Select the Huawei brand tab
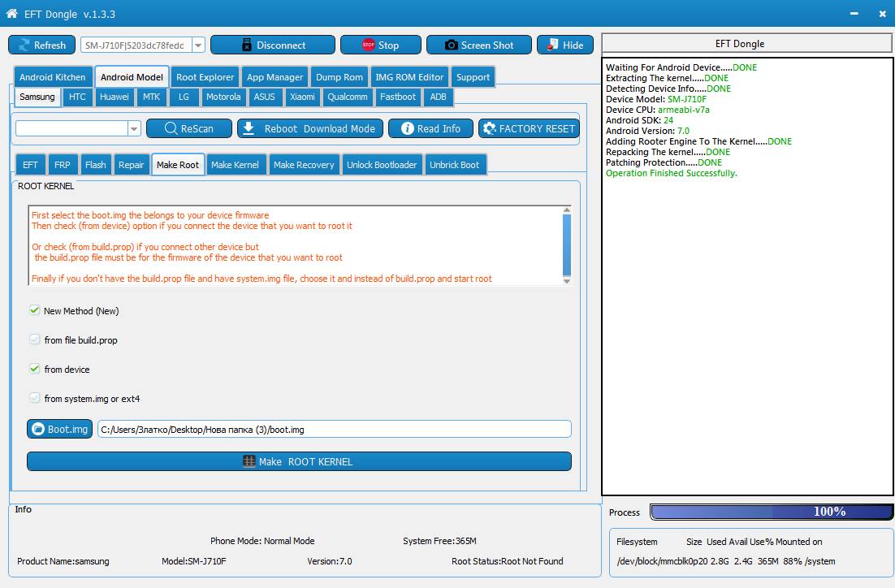 click(115, 97)
